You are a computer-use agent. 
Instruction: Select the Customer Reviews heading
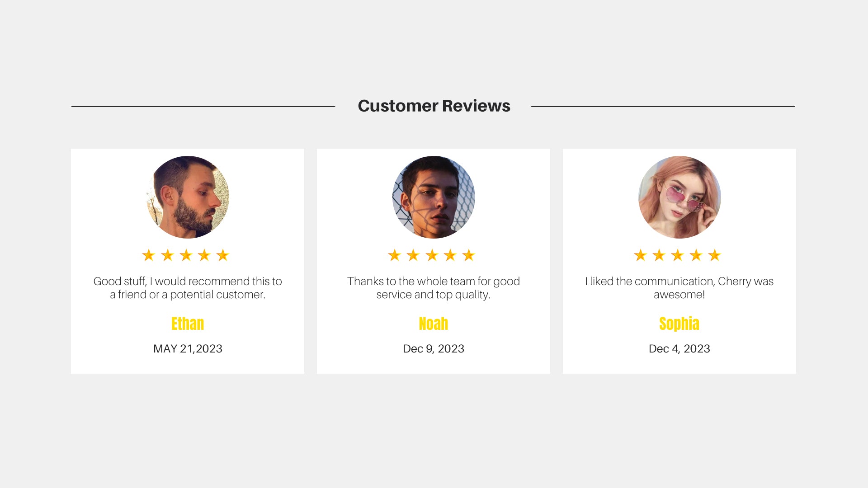434,106
